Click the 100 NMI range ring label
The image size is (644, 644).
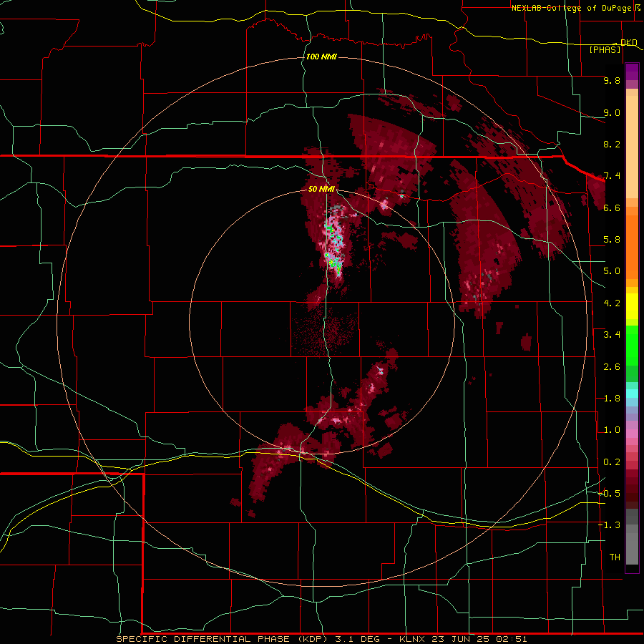(321, 57)
